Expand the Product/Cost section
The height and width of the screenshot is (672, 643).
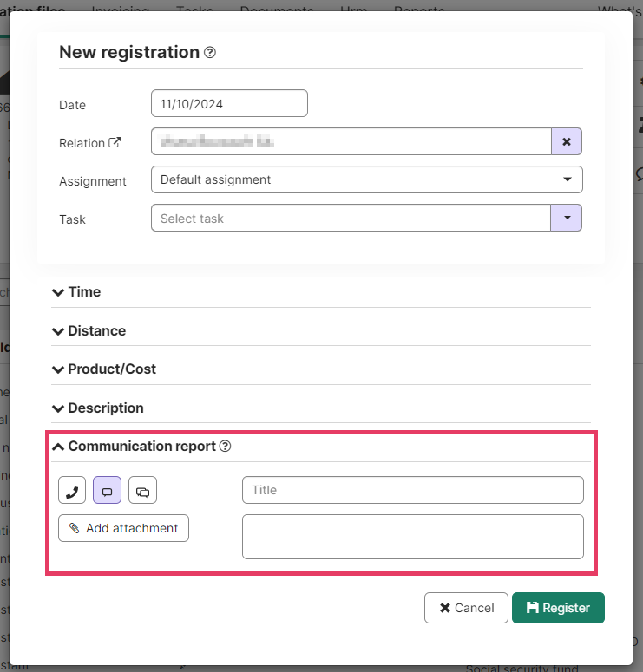pos(104,369)
